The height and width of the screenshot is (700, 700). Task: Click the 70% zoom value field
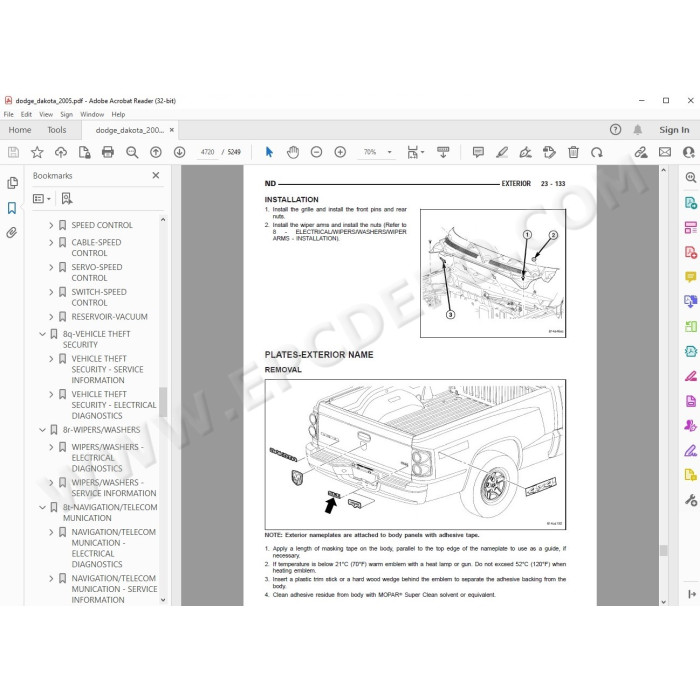click(x=370, y=152)
